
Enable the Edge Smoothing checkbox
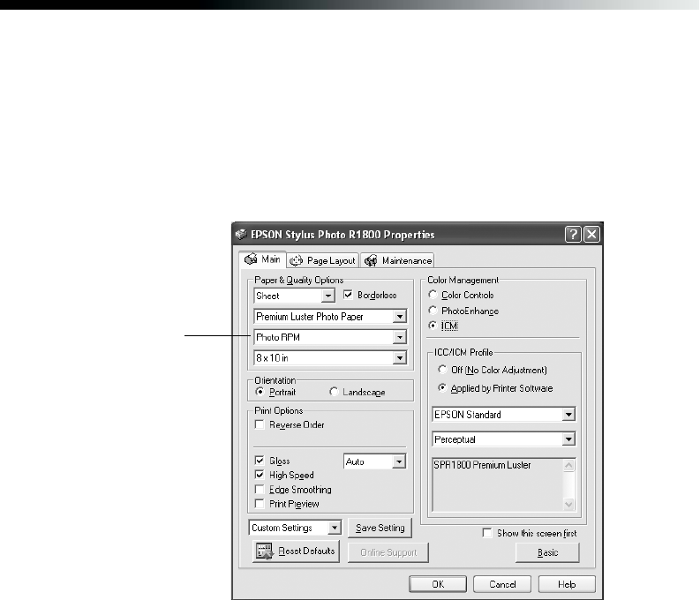260,490
